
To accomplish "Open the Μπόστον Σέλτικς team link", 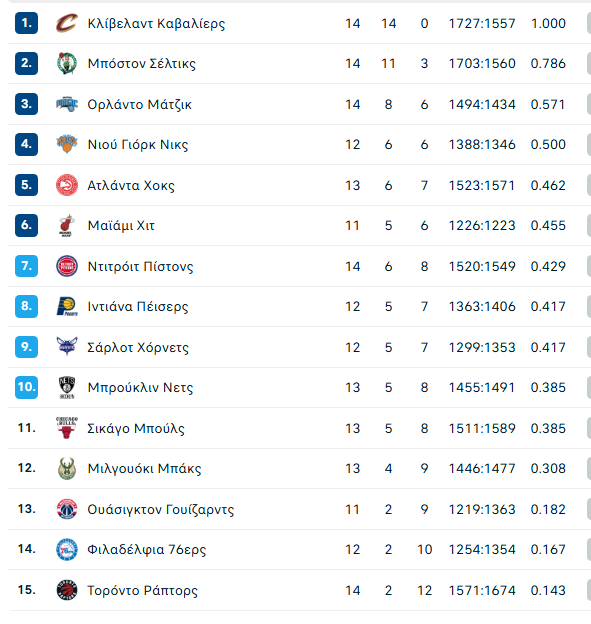I will point(142,64).
